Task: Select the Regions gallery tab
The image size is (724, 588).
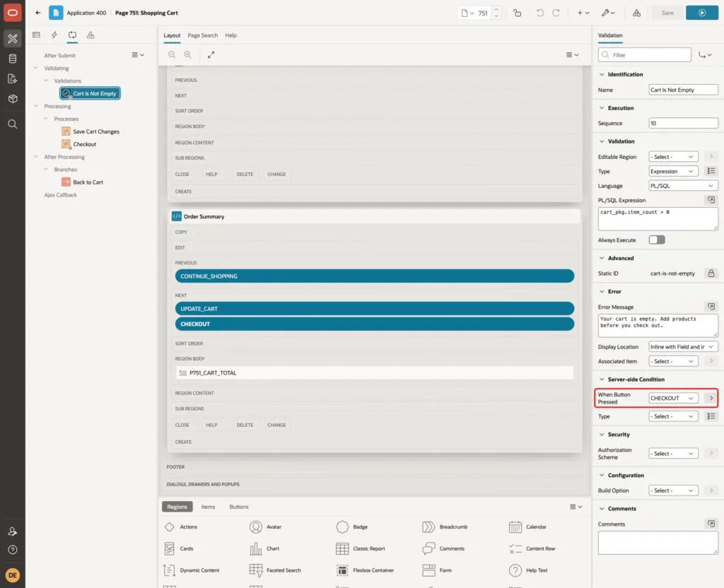Action: click(177, 506)
